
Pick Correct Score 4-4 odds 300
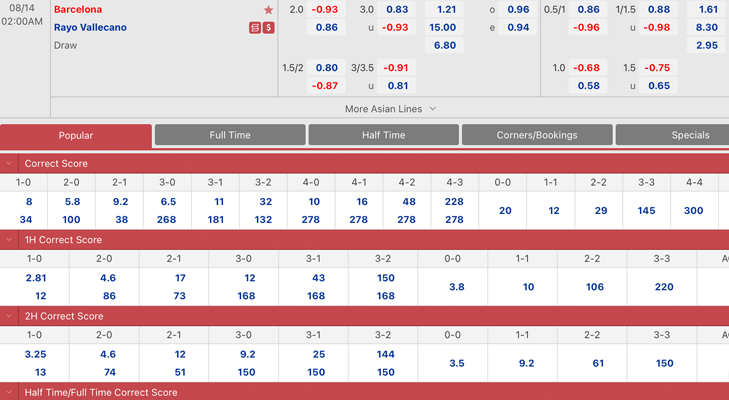pos(693,210)
